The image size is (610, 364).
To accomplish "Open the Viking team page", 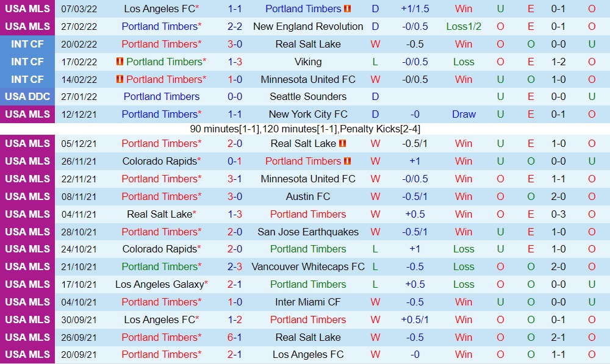I will pos(308,62).
